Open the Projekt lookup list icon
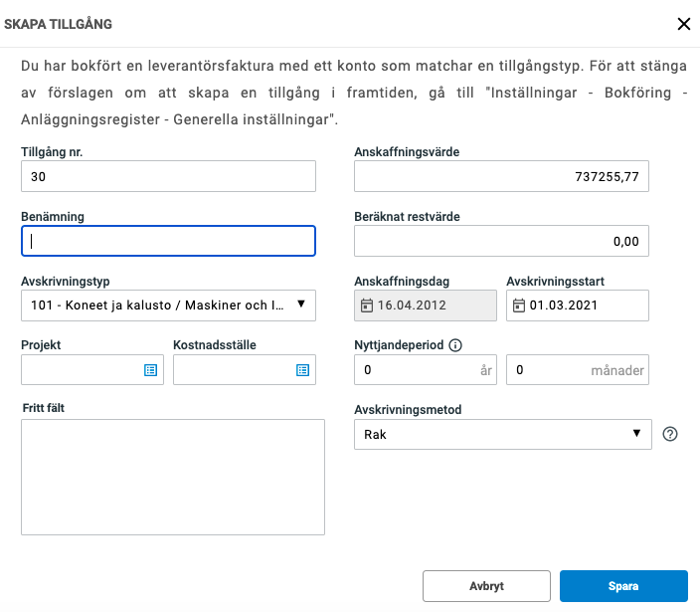Image resolution: width=700 pixels, height=612 pixels. [151, 370]
